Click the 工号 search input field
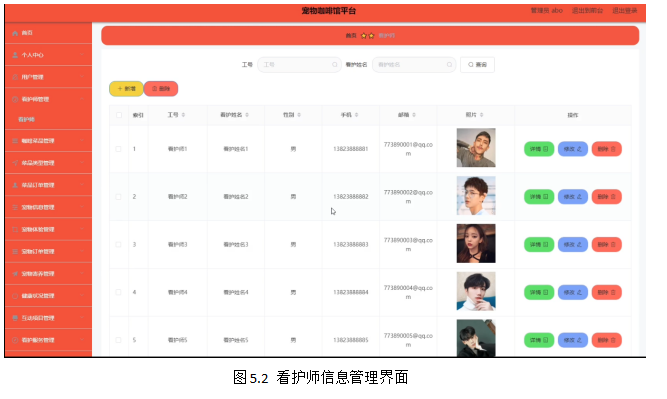The image size is (667, 399). click(299, 65)
